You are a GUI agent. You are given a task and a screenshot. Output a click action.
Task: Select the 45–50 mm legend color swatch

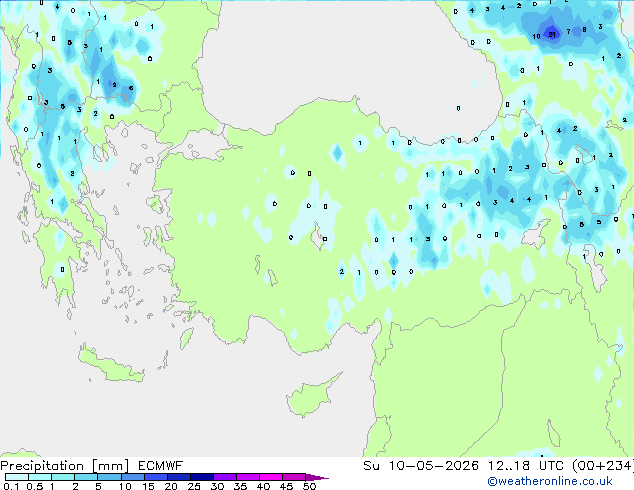[294, 477]
